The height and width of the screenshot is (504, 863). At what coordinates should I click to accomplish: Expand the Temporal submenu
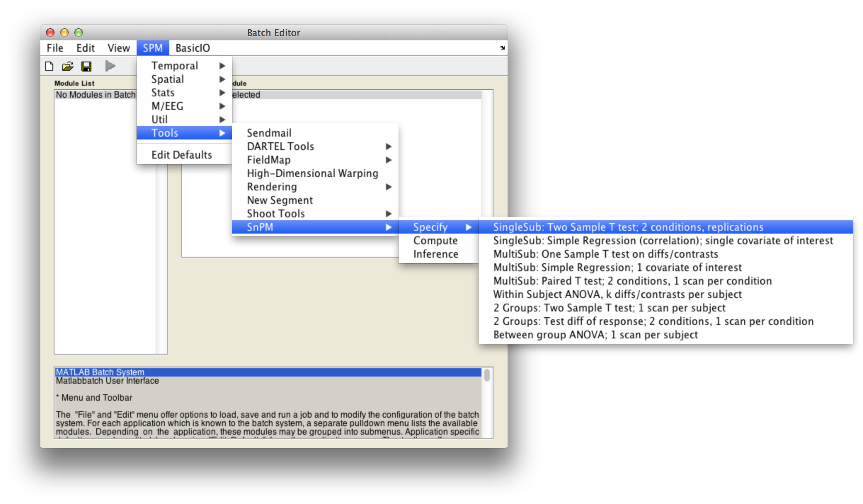click(184, 66)
